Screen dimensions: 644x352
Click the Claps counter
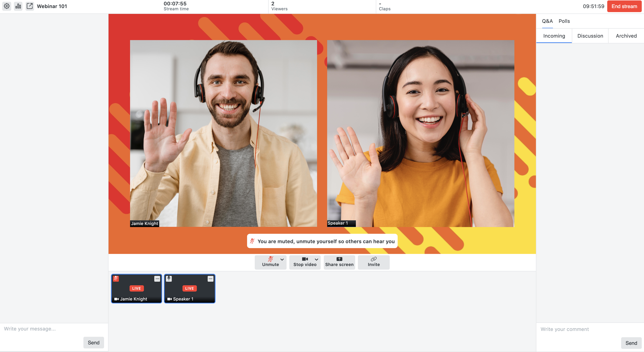tap(385, 6)
